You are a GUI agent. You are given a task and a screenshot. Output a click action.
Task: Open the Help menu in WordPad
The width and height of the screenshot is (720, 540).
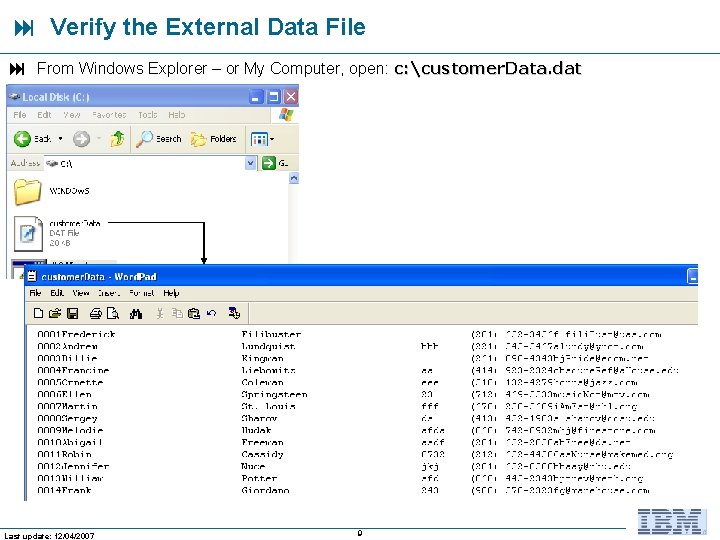pyautogui.click(x=171, y=293)
